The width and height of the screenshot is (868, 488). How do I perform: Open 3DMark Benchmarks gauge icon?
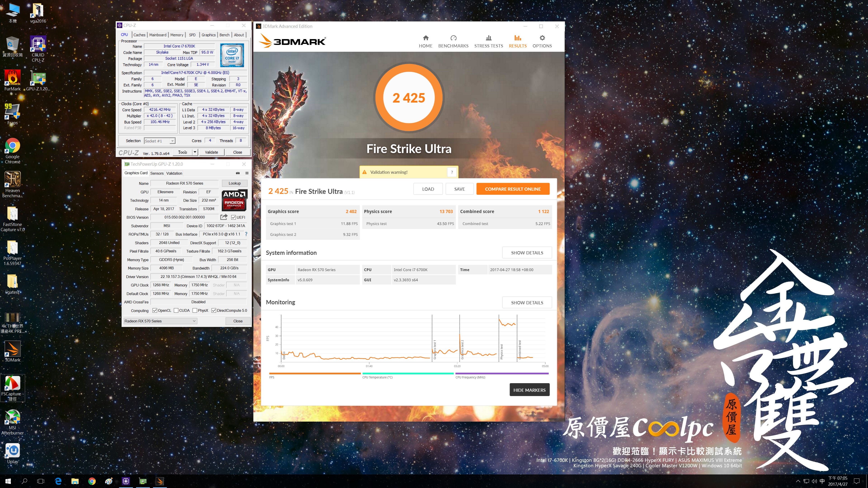click(453, 38)
